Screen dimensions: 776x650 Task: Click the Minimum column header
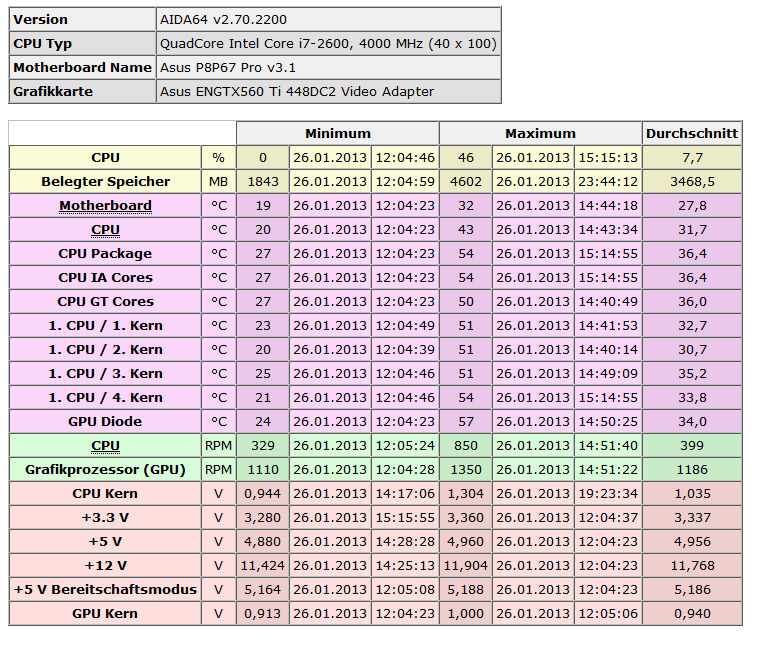pyautogui.click(x=338, y=134)
